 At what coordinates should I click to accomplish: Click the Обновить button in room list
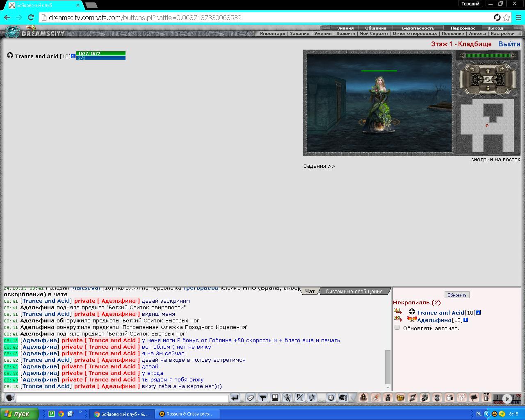pos(457,295)
